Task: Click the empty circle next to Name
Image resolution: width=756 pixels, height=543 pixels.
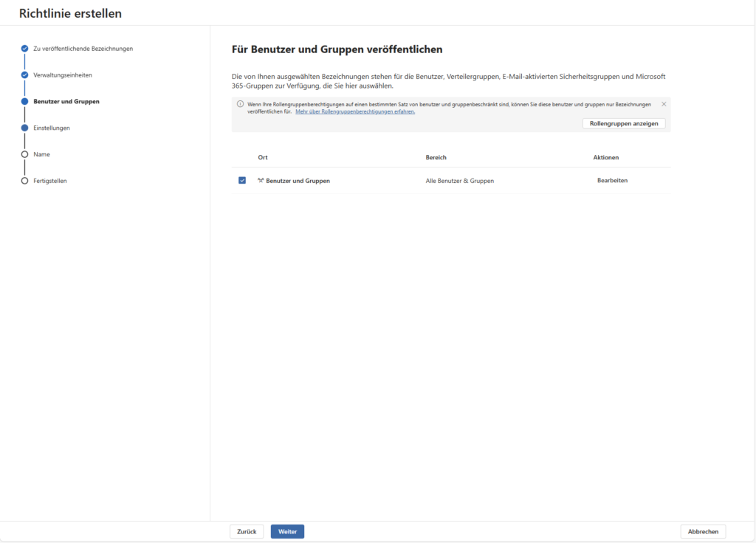Action: pos(24,154)
